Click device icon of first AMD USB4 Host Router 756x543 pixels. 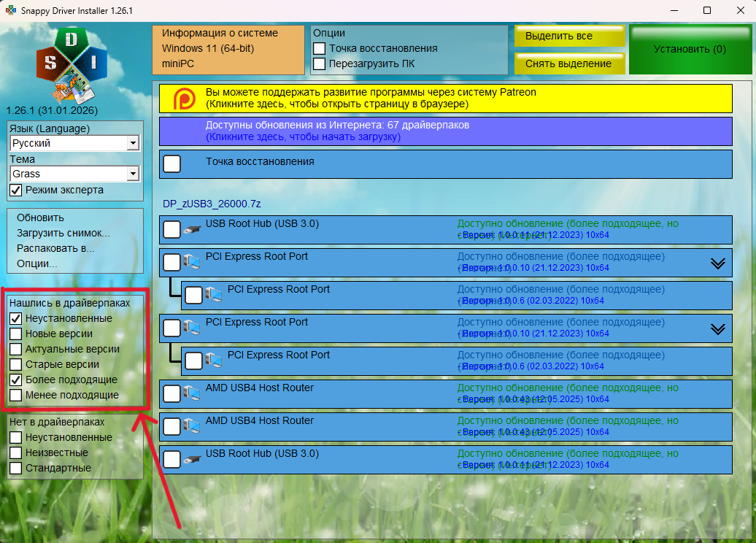tap(192, 394)
